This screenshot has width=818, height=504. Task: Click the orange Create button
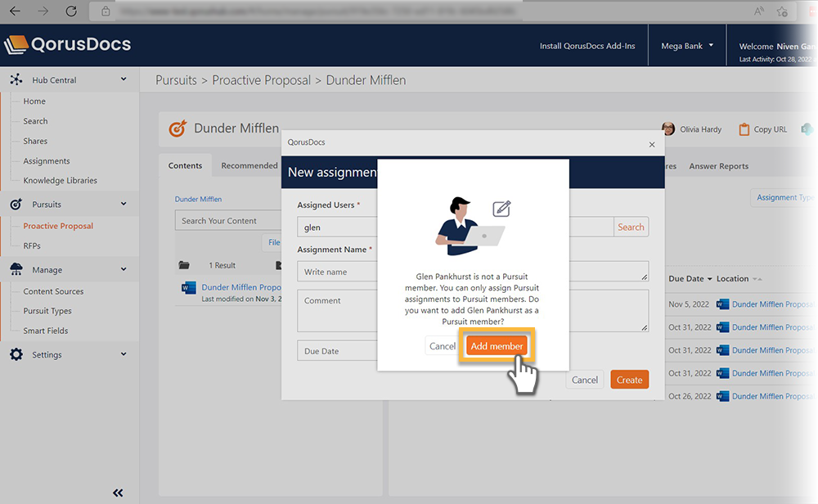tap(629, 380)
